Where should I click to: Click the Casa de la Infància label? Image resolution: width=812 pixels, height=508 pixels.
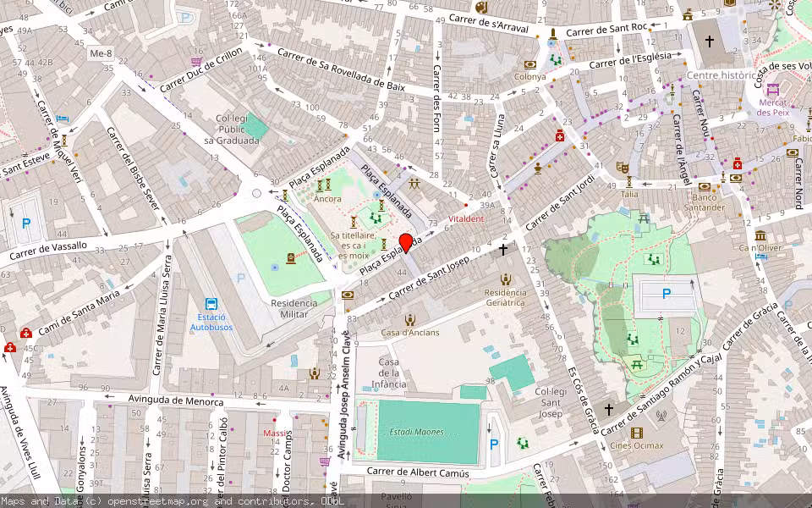tap(389, 373)
